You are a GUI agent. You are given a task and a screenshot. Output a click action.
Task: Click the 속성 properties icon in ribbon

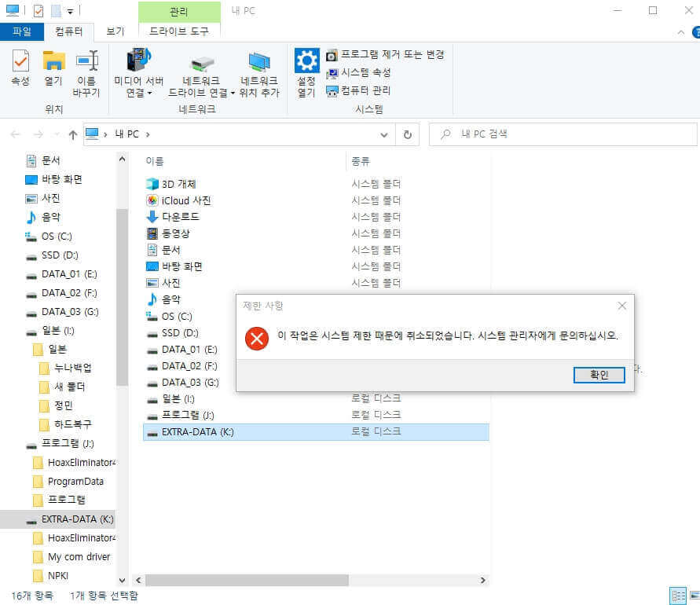coord(20,61)
